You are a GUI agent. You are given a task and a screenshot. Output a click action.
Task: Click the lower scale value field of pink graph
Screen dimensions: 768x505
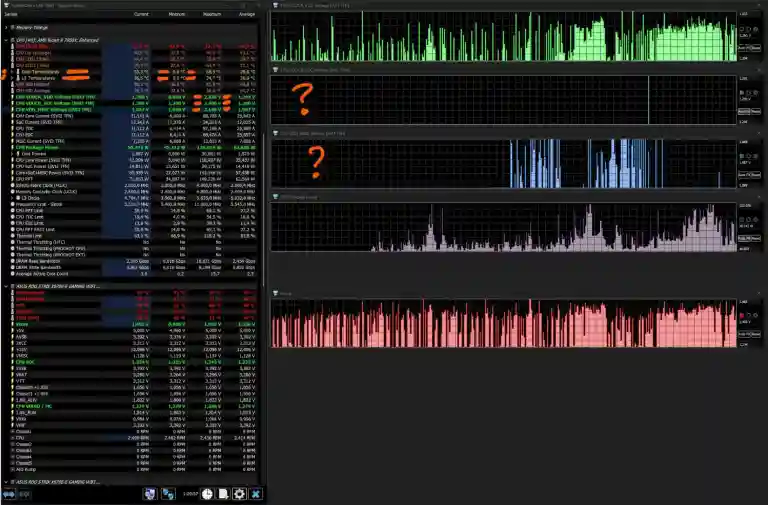click(744, 345)
